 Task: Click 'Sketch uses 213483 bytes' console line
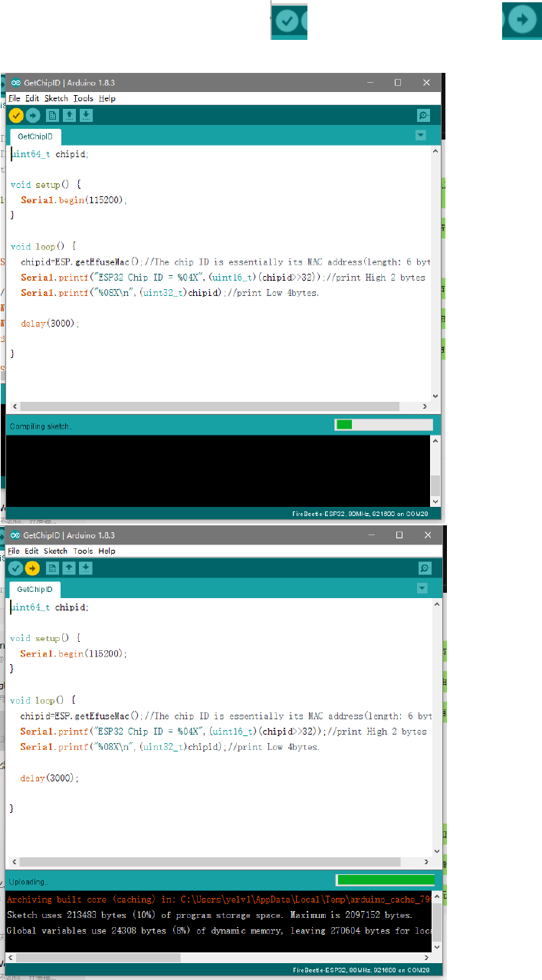209,915
